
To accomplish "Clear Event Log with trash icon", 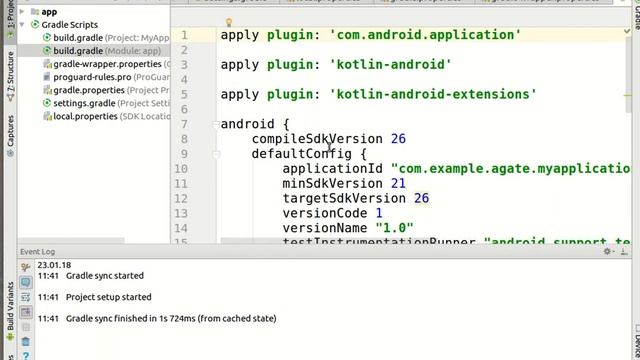I will click(x=25, y=342).
